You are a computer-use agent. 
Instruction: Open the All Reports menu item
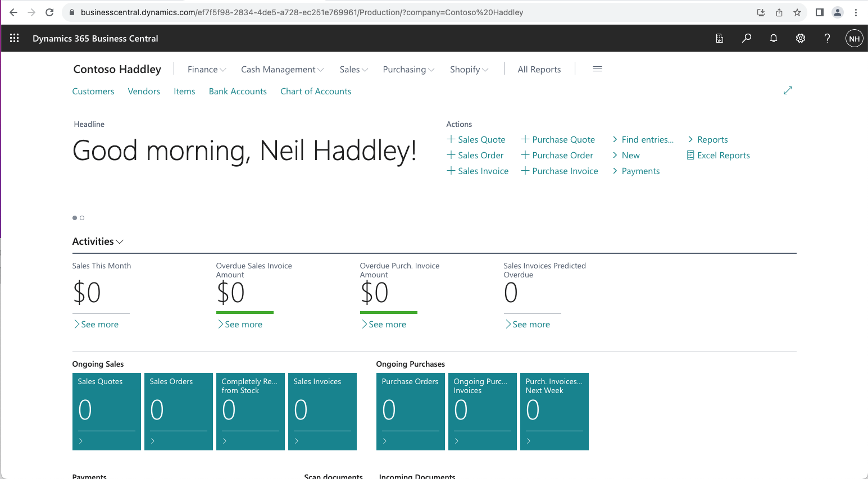click(539, 70)
